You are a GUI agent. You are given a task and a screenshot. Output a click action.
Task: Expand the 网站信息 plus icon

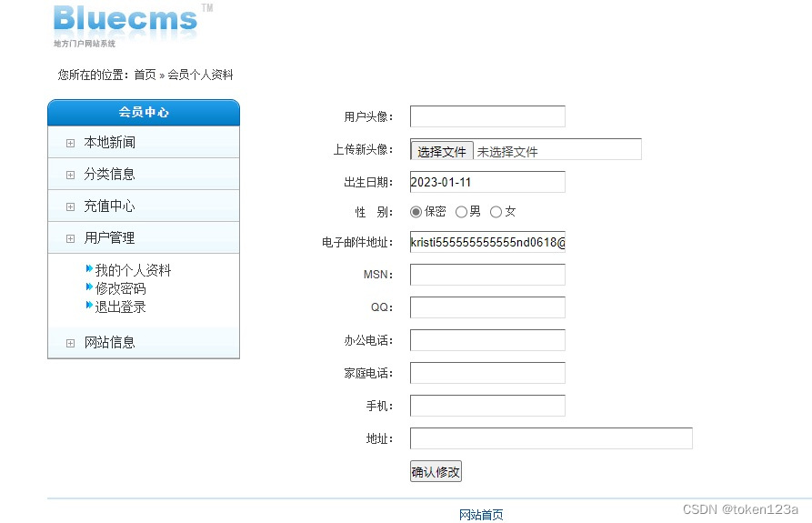pyautogui.click(x=70, y=343)
